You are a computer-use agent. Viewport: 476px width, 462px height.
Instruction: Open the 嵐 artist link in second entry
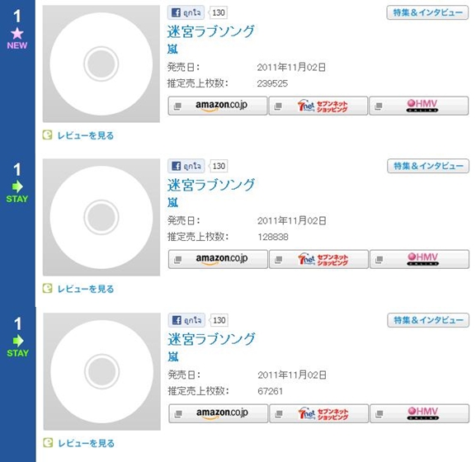172,202
